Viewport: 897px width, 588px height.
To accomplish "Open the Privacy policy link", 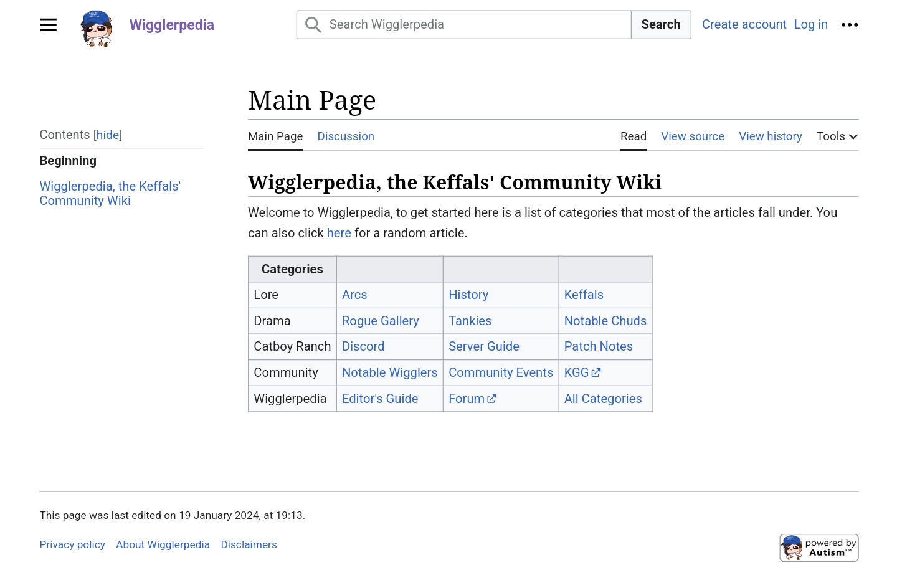I will coord(72,544).
